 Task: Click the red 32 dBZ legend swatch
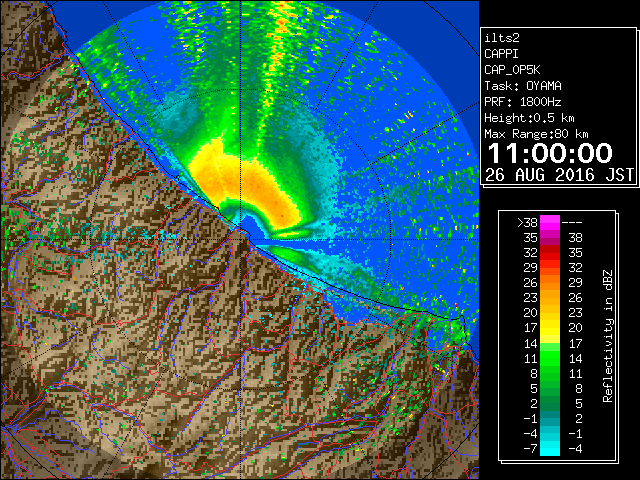click(550, 253)
